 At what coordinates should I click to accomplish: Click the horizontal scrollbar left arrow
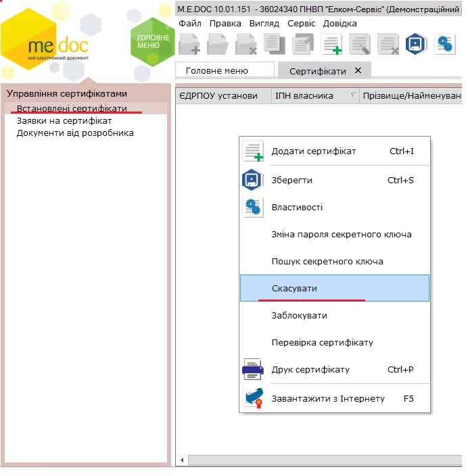[182, 460]
